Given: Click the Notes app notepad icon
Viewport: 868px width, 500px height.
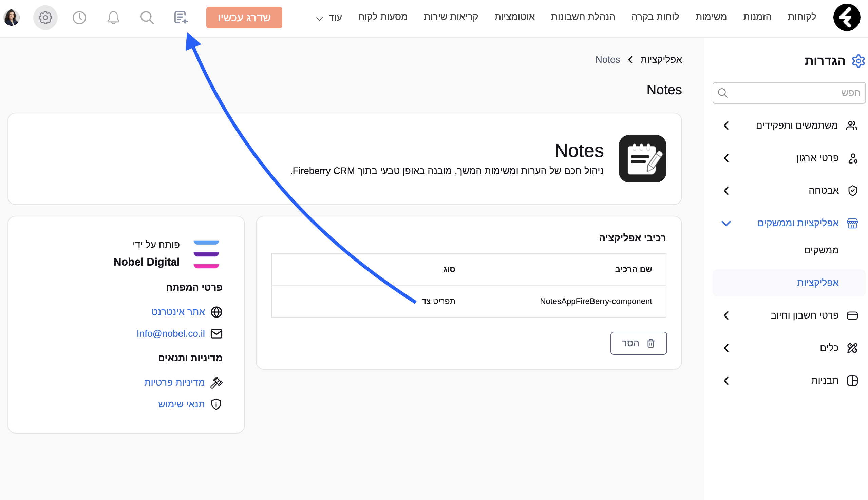Looking at the screenshot, I should (x=642, y=159).
